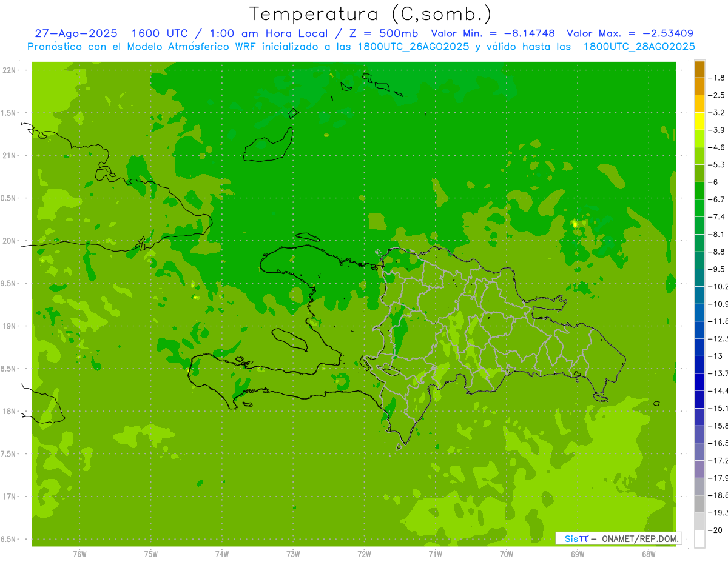Click the 75W longitude label
Image resolution: width=728 pixels, height=562 pixels.
click(x=151, y=554)
